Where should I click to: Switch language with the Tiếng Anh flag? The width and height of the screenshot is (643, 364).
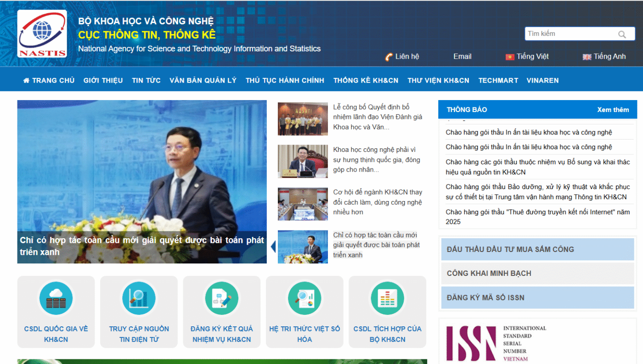point(587,57)
